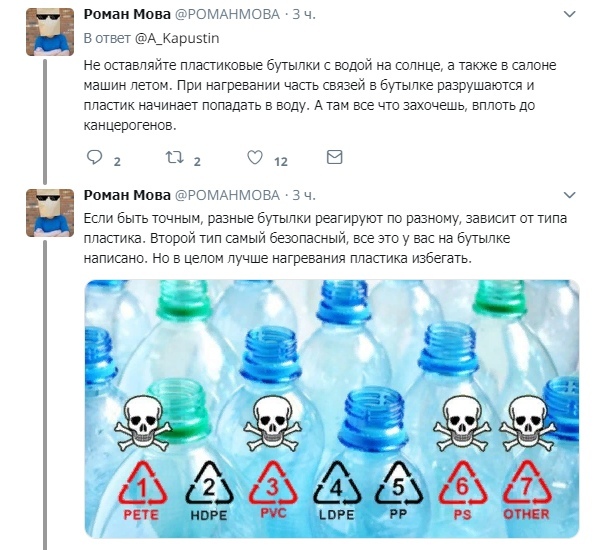Click the 3 ч. timestamp on second tweet
601x550 pixels.
pyautogui.click(x=304, y=195)
